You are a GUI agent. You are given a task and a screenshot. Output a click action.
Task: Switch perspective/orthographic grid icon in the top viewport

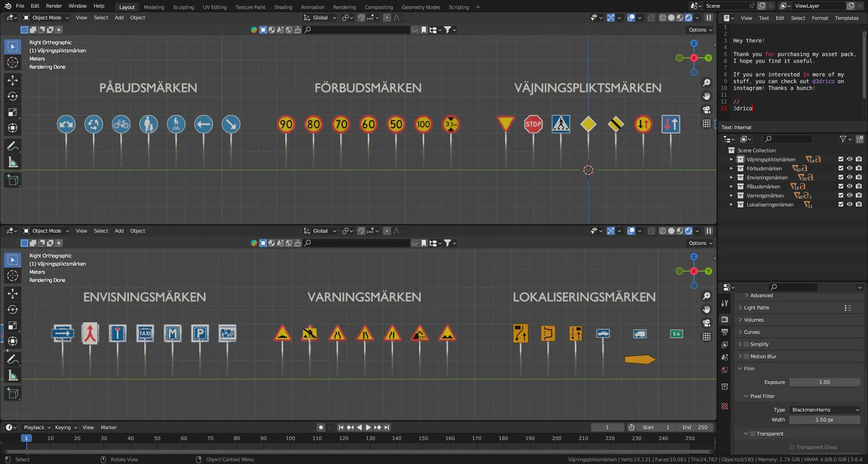(706, 123)
